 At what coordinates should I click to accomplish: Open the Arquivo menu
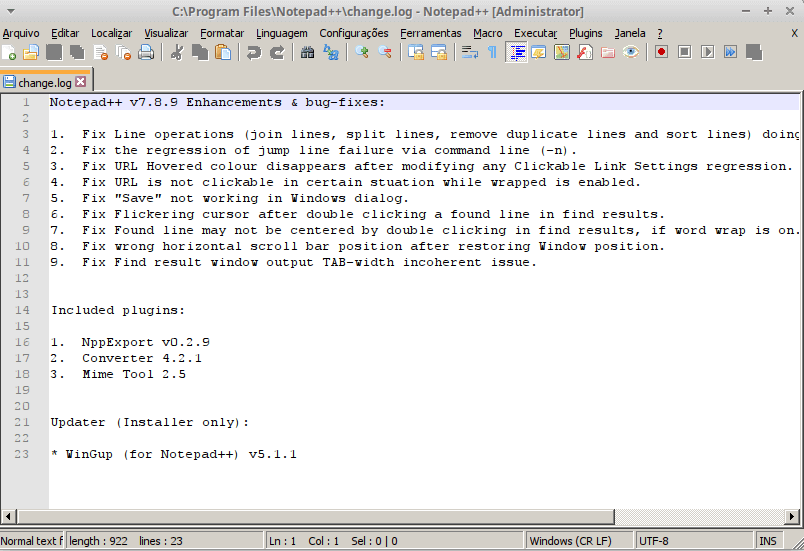pos(21,33)
